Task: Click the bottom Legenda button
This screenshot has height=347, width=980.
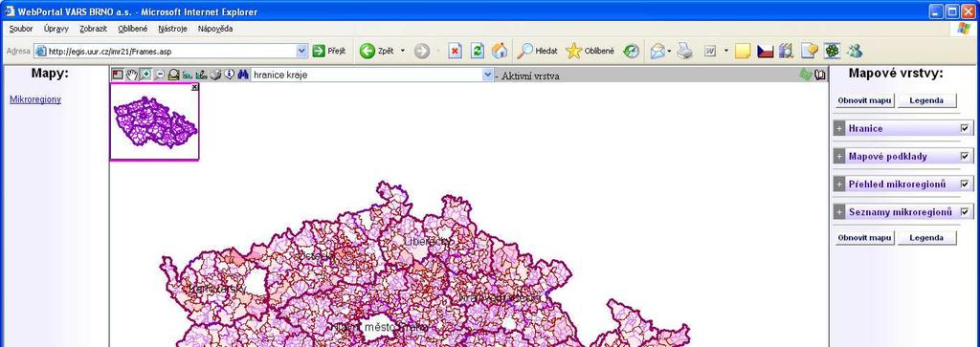Action: tap(926, 238)
